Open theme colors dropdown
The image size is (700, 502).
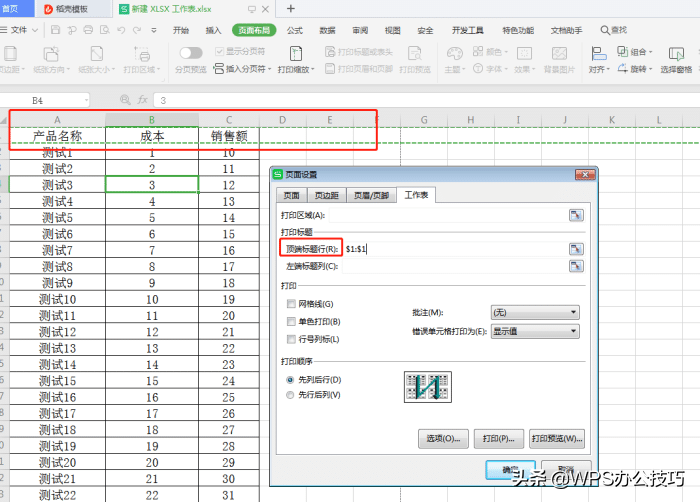(x=491, y=52)
